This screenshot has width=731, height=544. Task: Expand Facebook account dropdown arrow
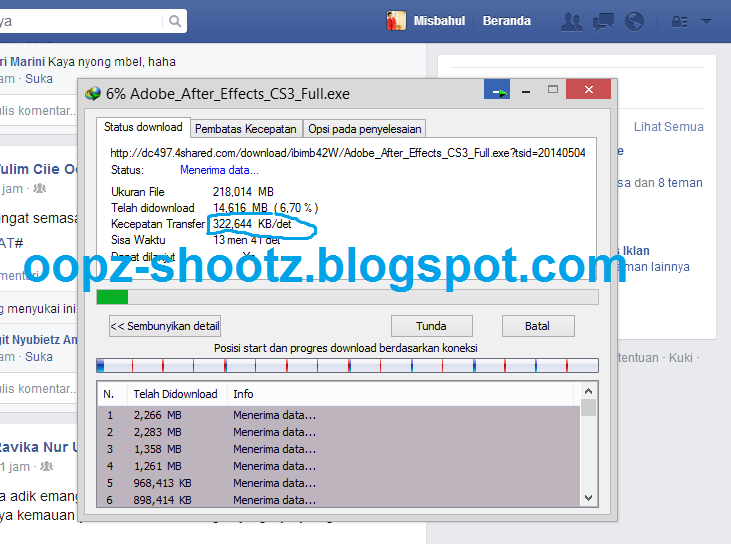706,21
